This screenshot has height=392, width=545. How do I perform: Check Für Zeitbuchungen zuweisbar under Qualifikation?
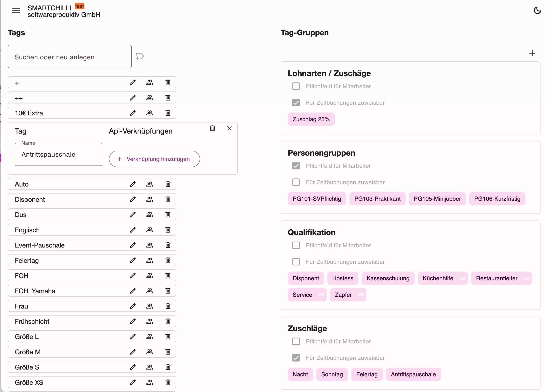tap(296, 262)
